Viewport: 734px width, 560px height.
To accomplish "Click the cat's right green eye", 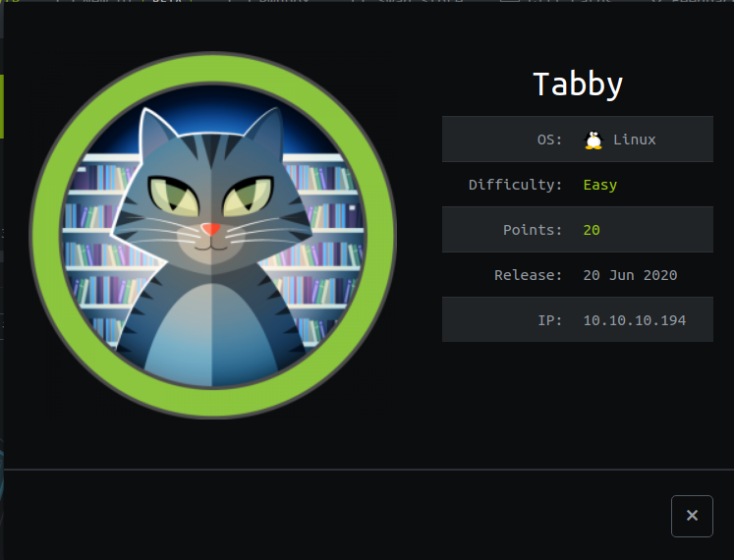I will pyautogui.click(x=249, y=196).
